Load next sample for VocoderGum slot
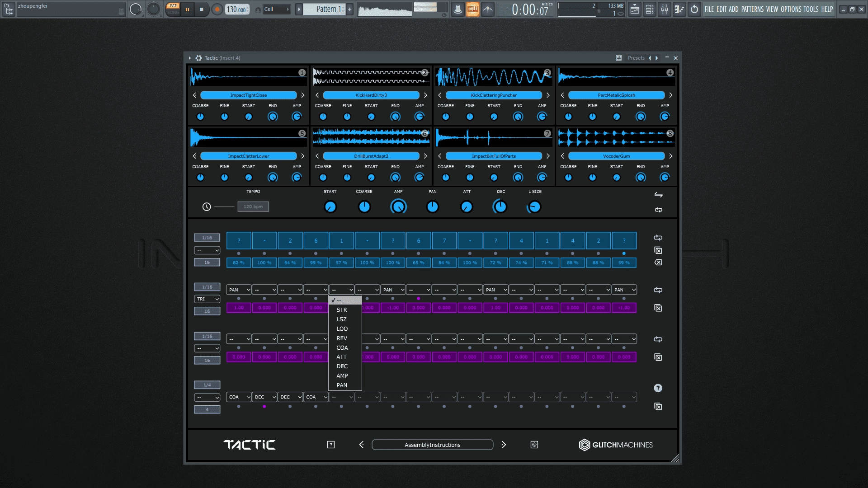The height and width of the screenshot is (488, 868). coord(670,156)
